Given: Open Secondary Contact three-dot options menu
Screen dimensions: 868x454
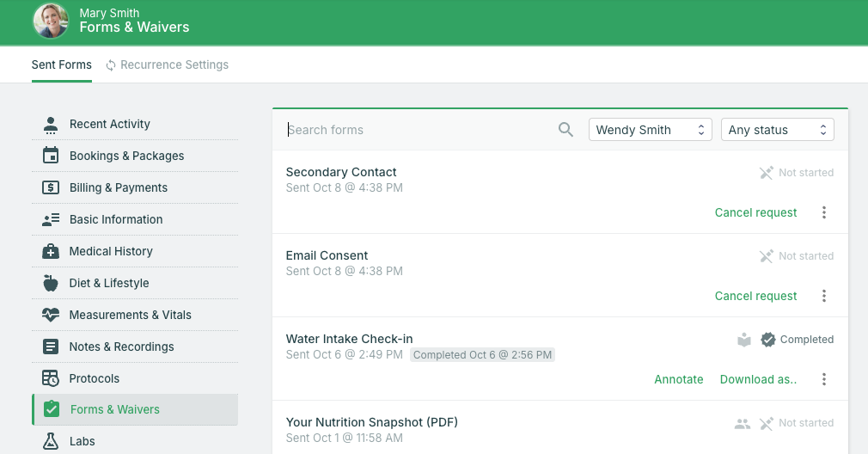Looking at the screenshot, I should [824, 212].
